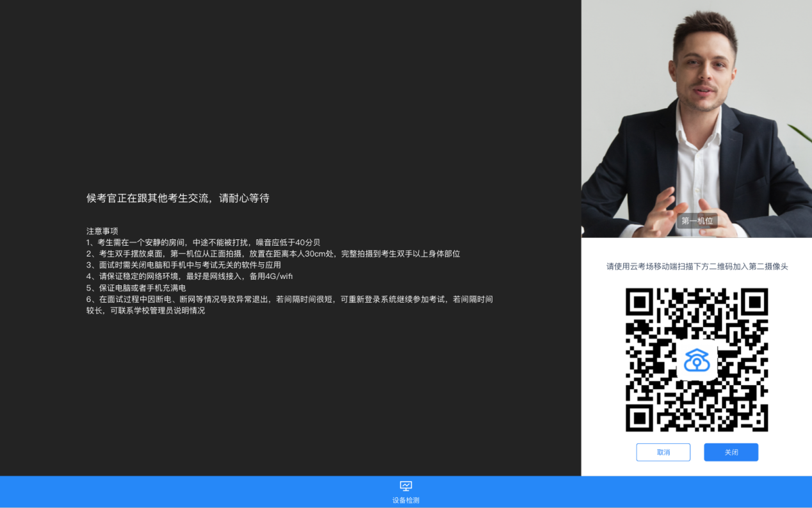
Task: Click the 设备检测 text label
Action: coord(405,500)
